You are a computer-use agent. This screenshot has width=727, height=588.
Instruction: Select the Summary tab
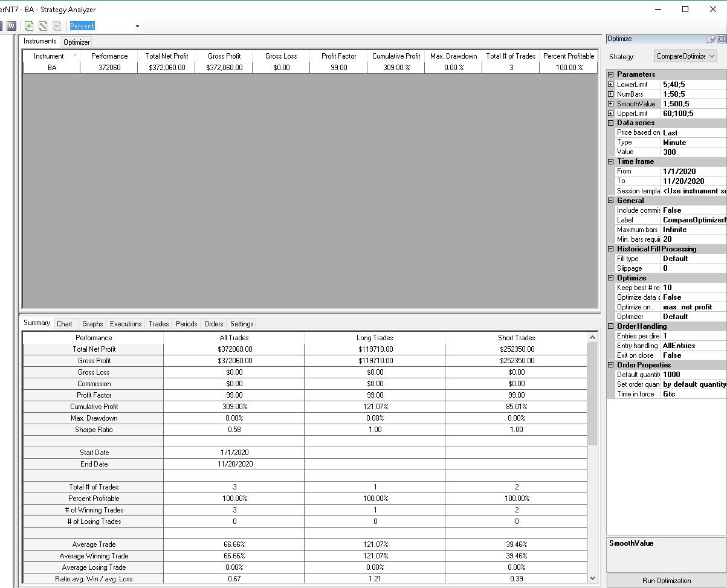tap(37, 323)
